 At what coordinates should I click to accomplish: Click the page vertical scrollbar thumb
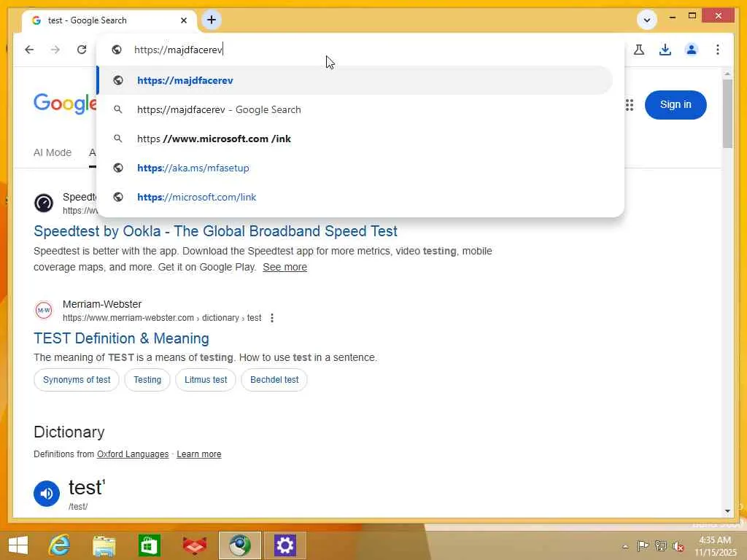[x=727, y=114]
